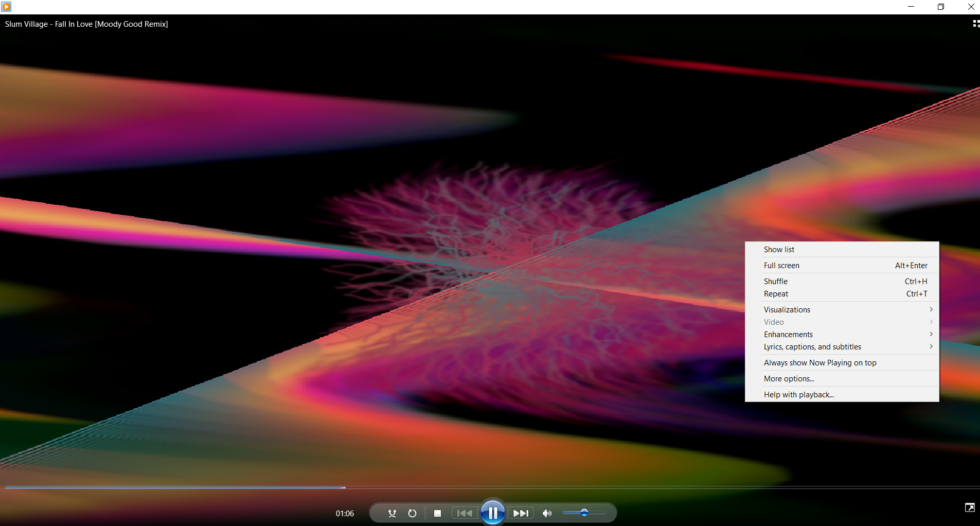
Task: View full screen with bottom-right icon
Action: pos(970,508)
